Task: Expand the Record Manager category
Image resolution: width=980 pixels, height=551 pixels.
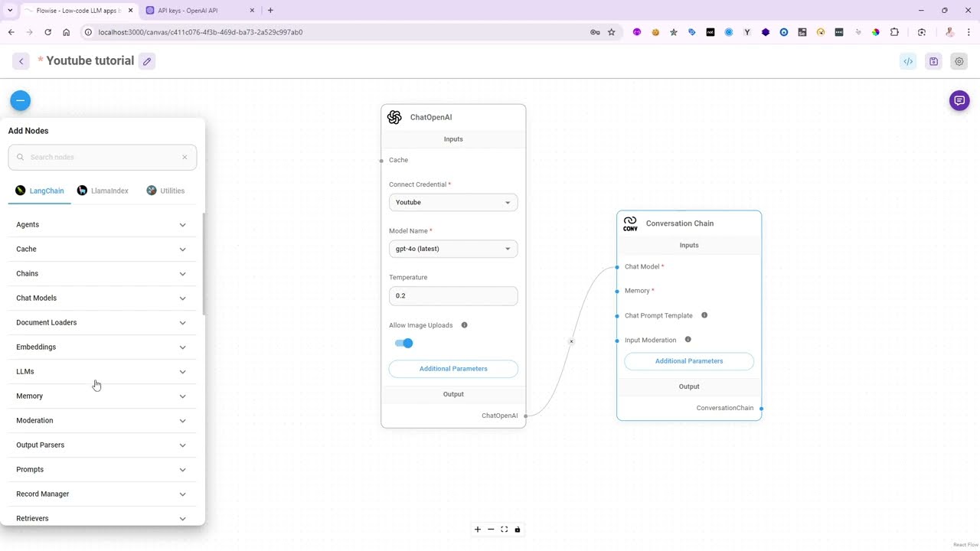Action: pos(102,494)
